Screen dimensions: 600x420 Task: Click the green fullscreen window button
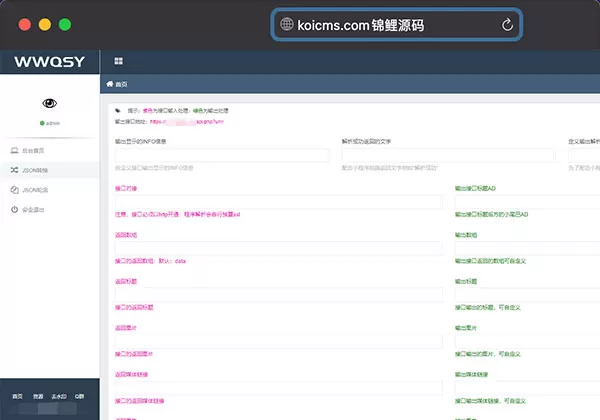65,24
